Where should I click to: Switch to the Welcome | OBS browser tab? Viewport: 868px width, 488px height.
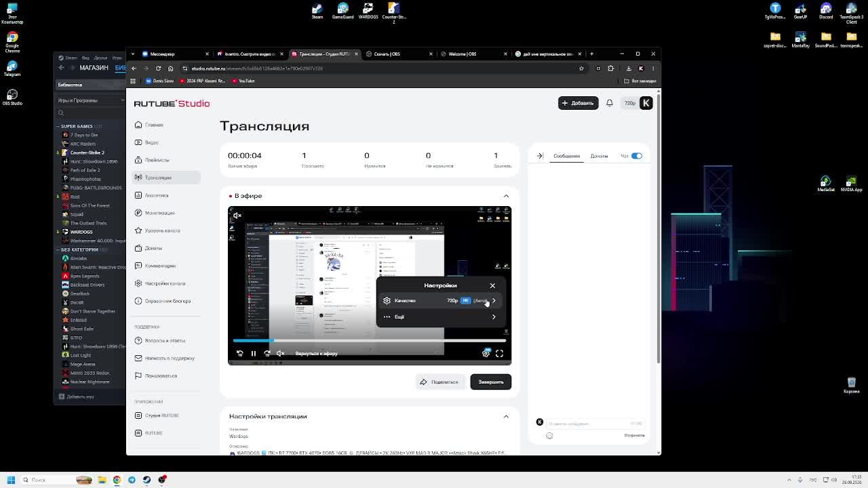click(472, 54)
